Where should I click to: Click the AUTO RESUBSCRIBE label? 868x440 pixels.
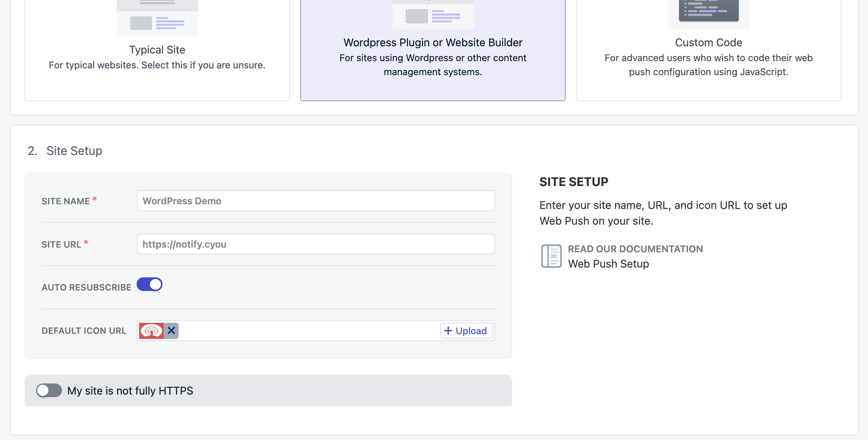point(87,288)
